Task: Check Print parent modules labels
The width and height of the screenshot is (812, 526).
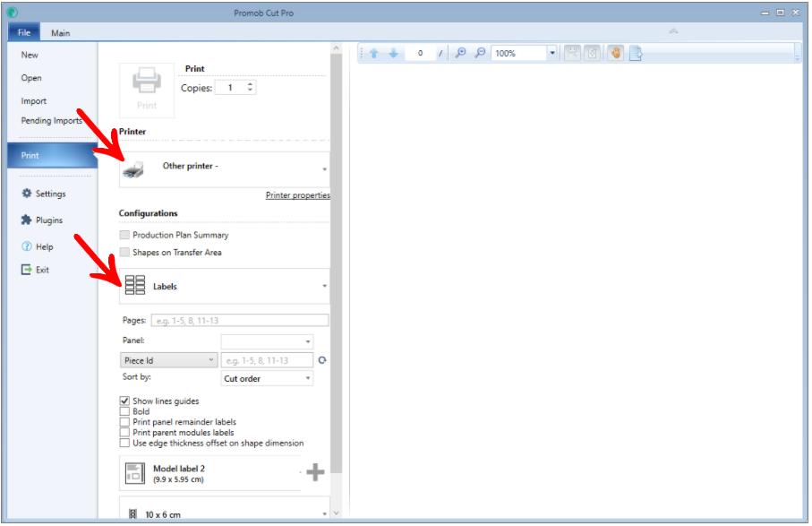Action: 124,432
